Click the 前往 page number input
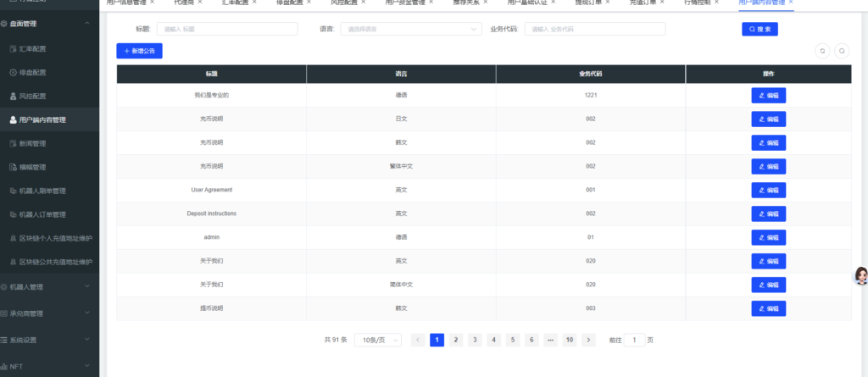This screenshot has width=868, height=377. pos(634,340)
